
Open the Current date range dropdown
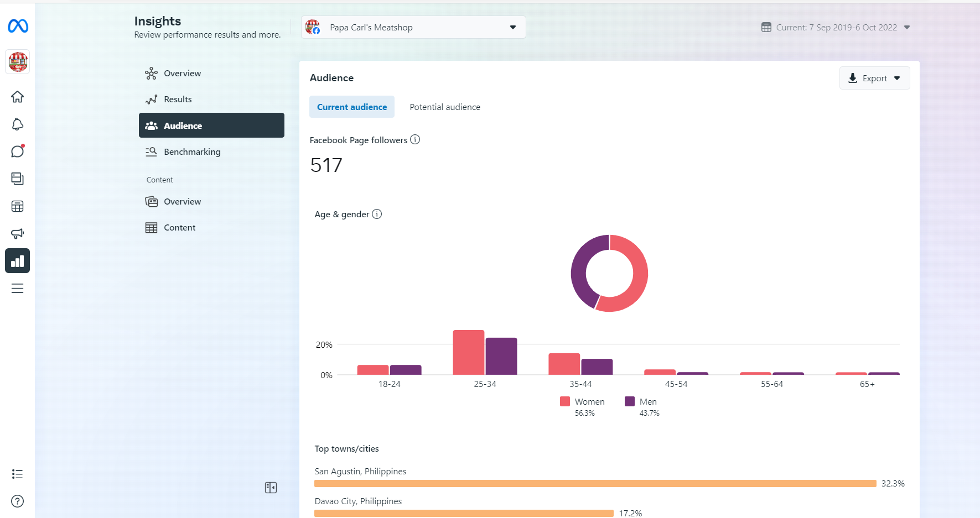836,27
